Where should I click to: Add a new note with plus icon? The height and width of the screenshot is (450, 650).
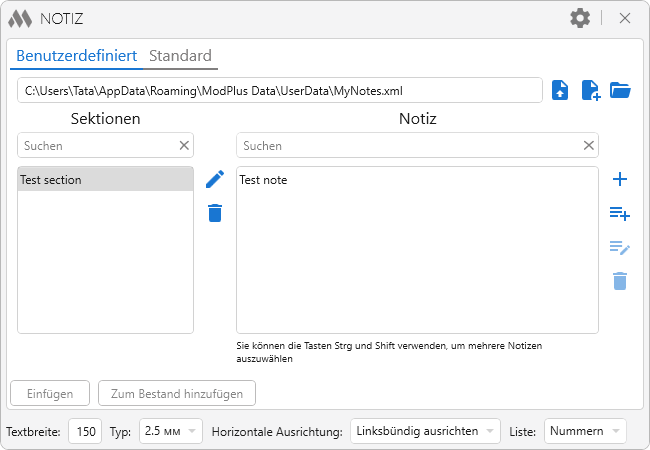[620, 179]
